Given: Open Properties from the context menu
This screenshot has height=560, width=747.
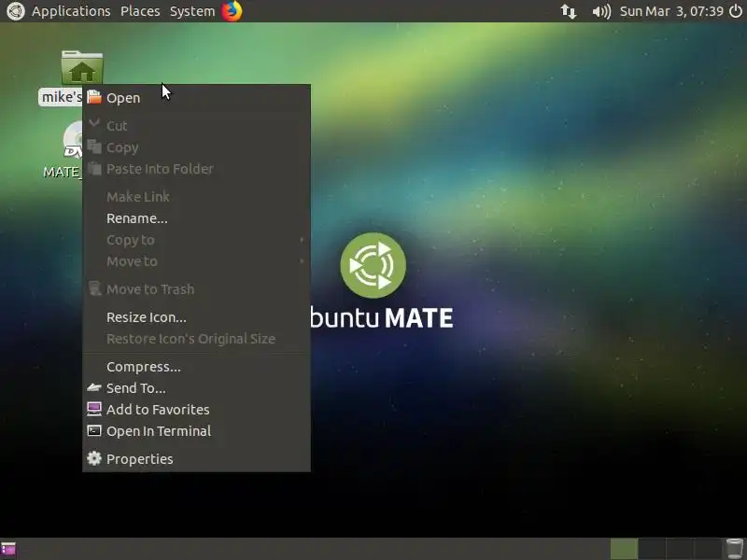Looking at the screenshot, I should tap(196, 459).
